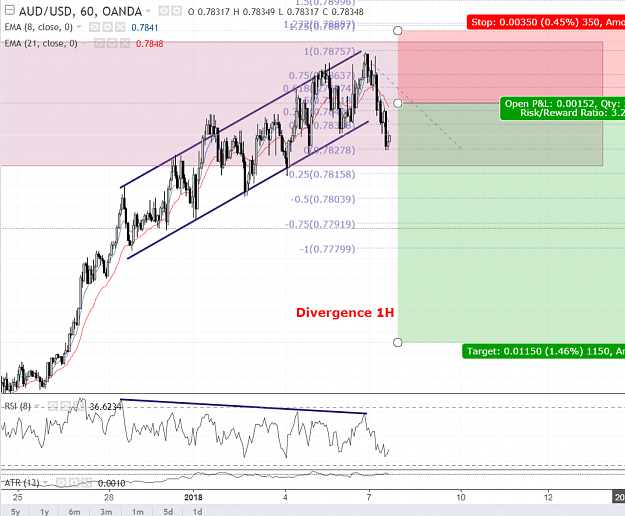This screenshot has height=516, width=625.
Task: Click Fibonacci level 1(0.78757) label
Action: click(329, 51)
